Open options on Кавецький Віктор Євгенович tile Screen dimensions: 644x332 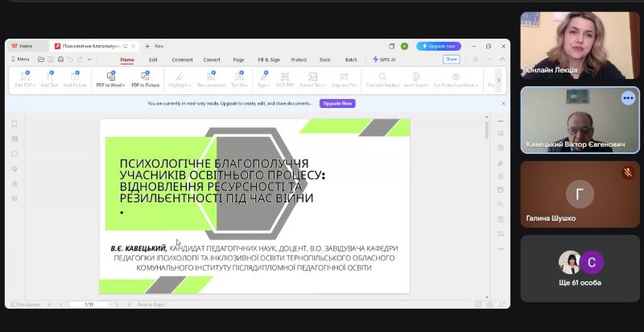tap(628, 98)
